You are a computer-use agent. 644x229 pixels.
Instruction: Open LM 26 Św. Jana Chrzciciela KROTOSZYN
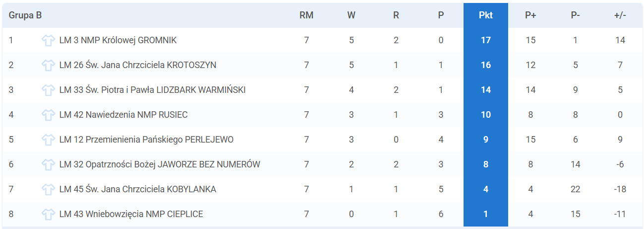pyautogui.click(x=138, y=65)
